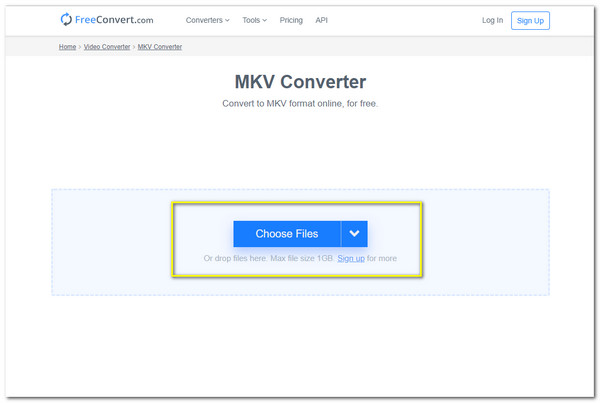Screen dimensions: 600x403
Task: Click the FreeConvert.com logo
Action: coord(107,20)
